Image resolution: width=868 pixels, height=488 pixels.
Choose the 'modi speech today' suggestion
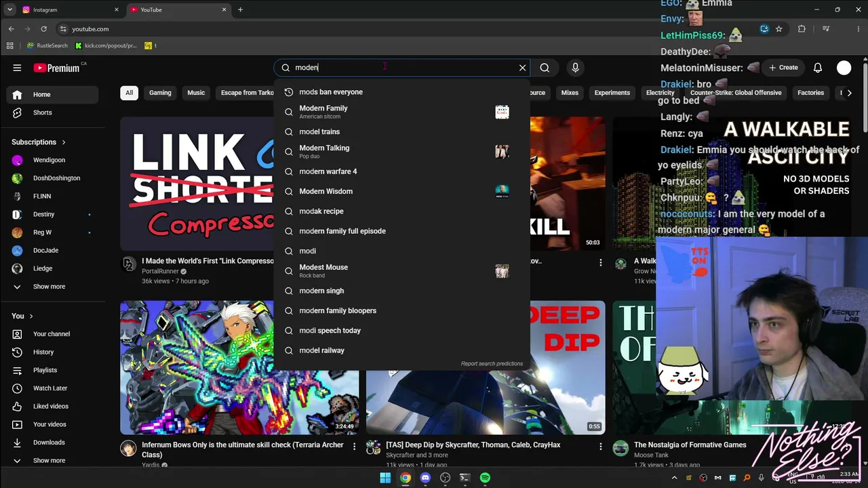click(402, 331)
